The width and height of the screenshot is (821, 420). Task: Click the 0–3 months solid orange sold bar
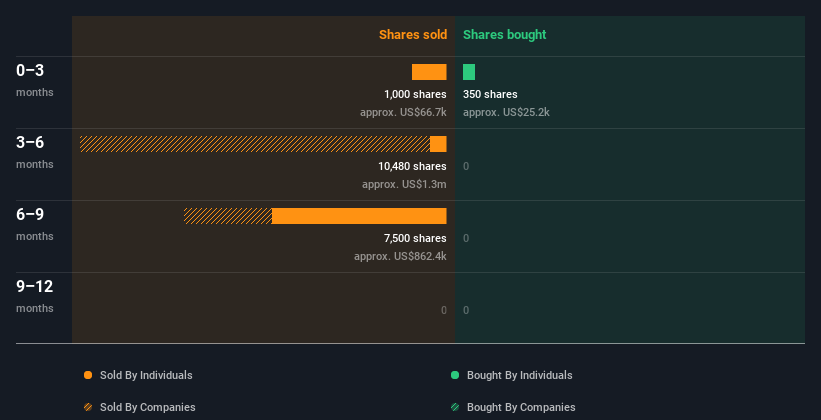tap(429, 72)
